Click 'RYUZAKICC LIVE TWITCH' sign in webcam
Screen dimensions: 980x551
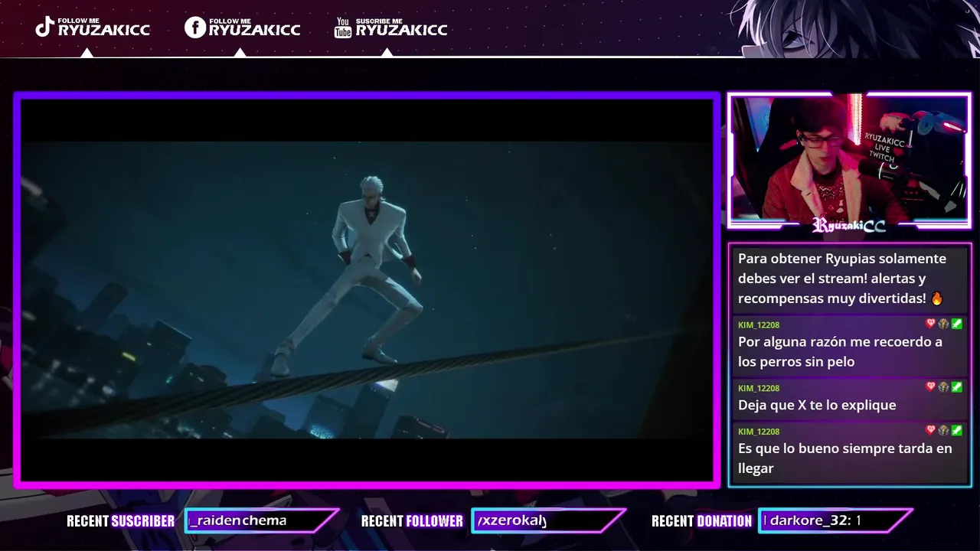[883, 147]
